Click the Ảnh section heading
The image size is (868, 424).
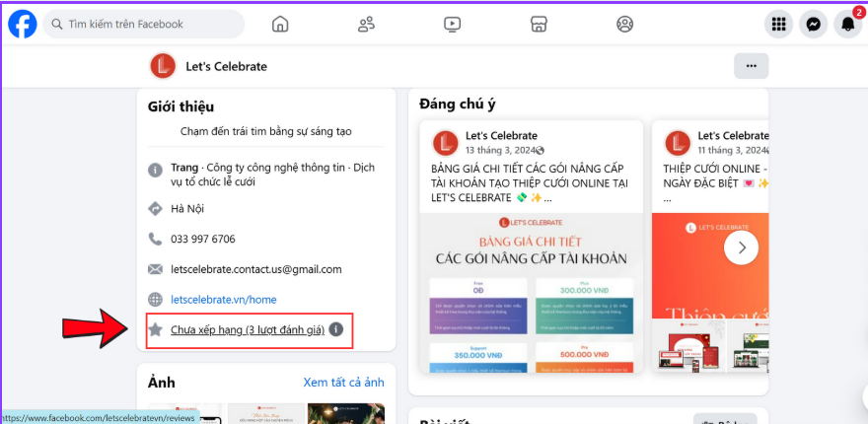[162, 383]
